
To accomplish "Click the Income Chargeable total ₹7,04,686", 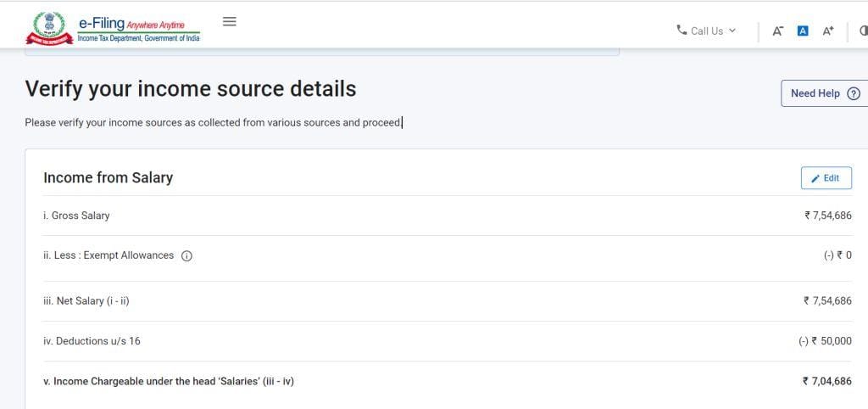I will pyautogui.click(x=826, y=381).
